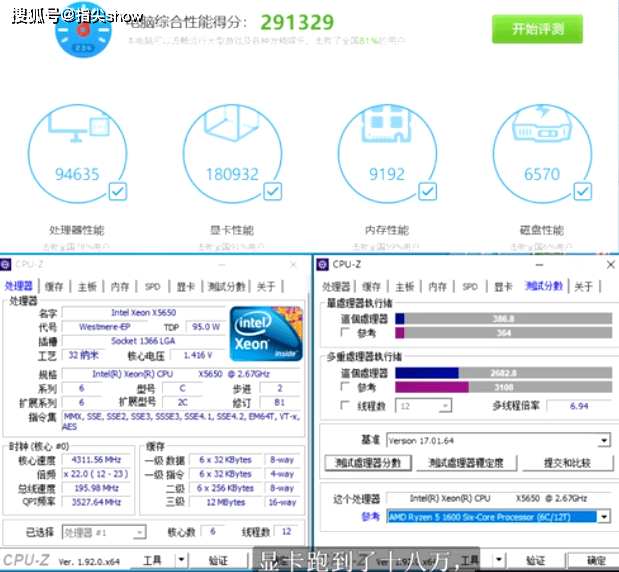The width and height of the screenshot is (619, 572).
Task: Click the 三级 cache value 12 MBytes
Action: pos(226,502)
